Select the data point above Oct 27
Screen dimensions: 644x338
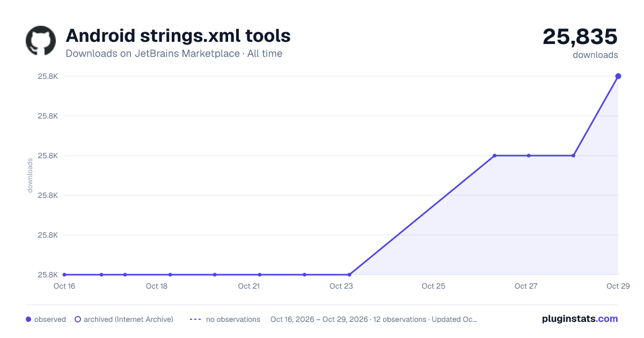(529, 156)
